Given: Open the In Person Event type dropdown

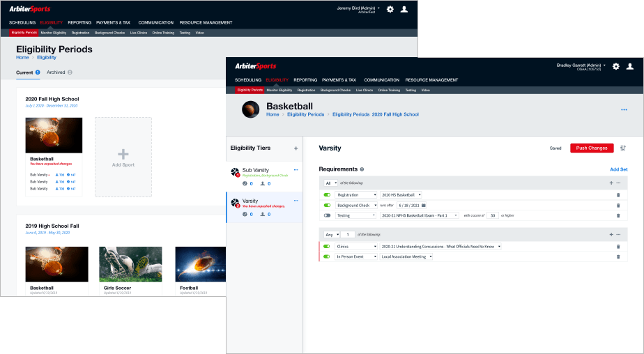Looking at the screenshot, I should (x=356, y=256).
